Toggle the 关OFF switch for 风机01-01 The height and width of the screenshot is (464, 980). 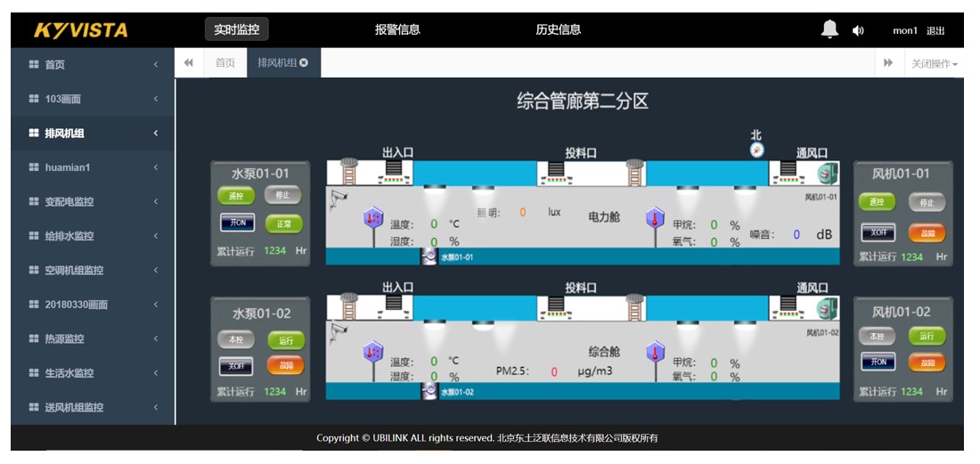878,232
